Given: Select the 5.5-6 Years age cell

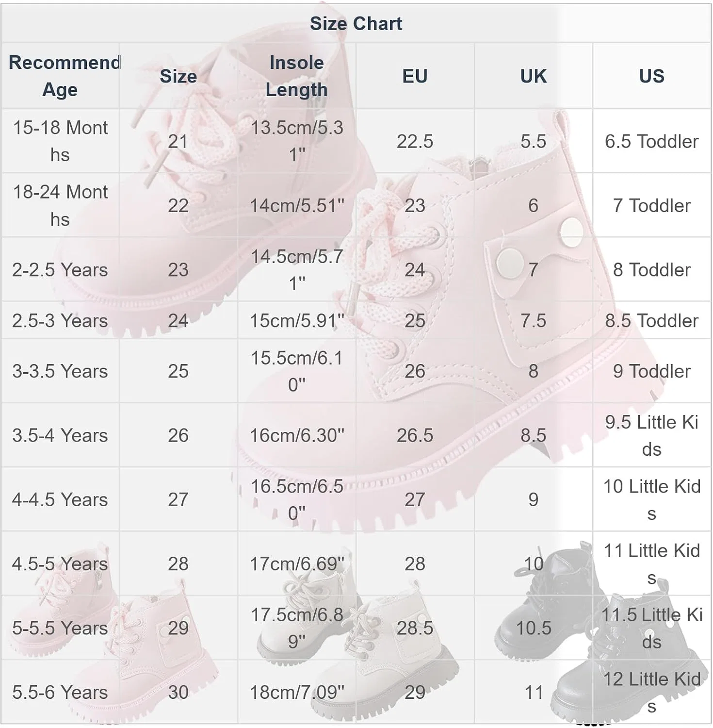Looking at the screenshot, I should pyautogui.click(x=61, y=692).
